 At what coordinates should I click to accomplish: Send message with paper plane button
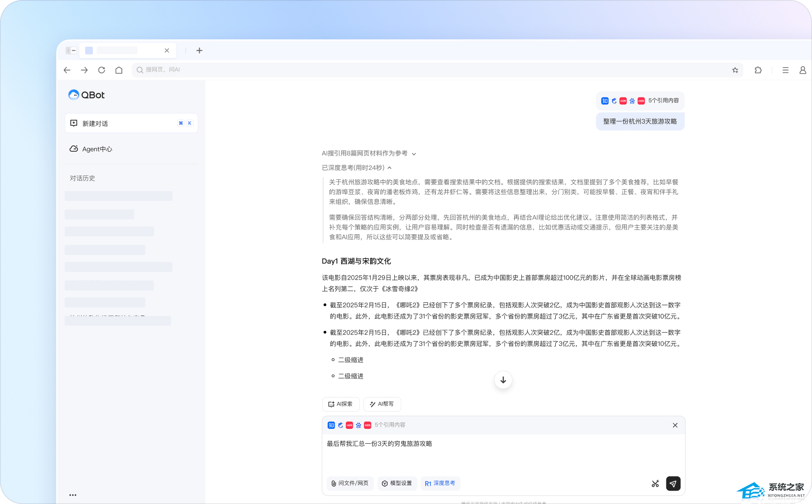click(673, 483)
